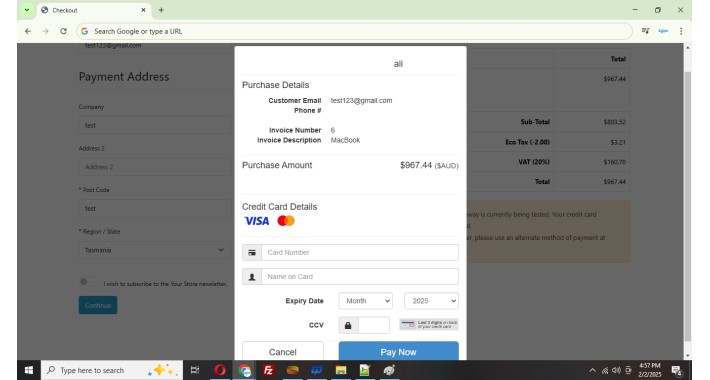This screenshot has height=380, width=710.
Task: Open File Explorer from the taskbar
Action: click(x=341, y=370)
